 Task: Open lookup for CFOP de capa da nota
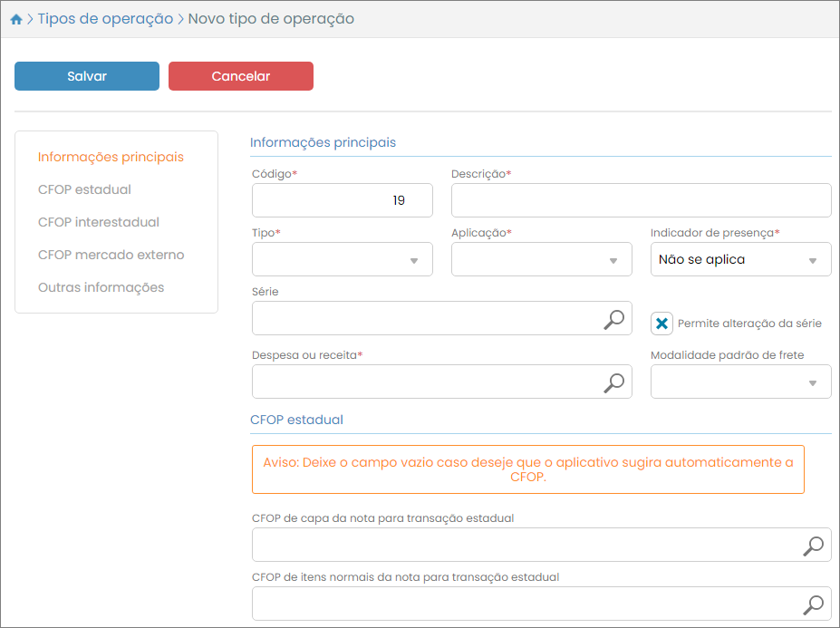[x=814, y=546]
